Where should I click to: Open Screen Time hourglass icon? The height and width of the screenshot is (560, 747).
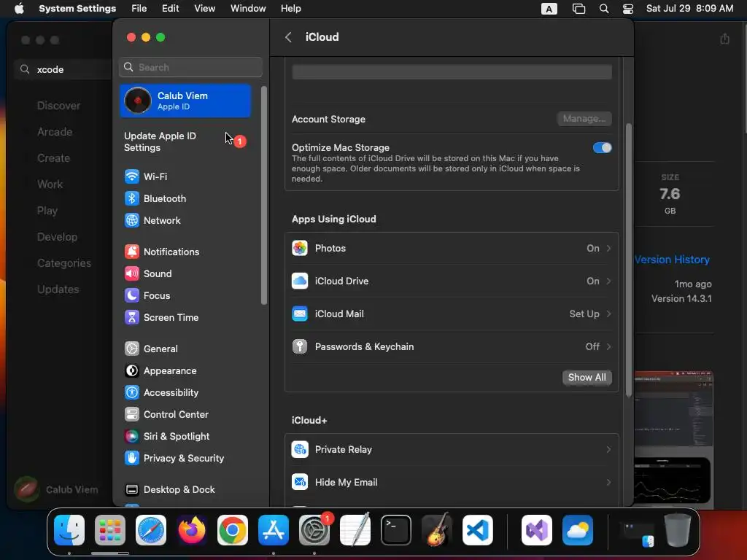click(132, 318)
